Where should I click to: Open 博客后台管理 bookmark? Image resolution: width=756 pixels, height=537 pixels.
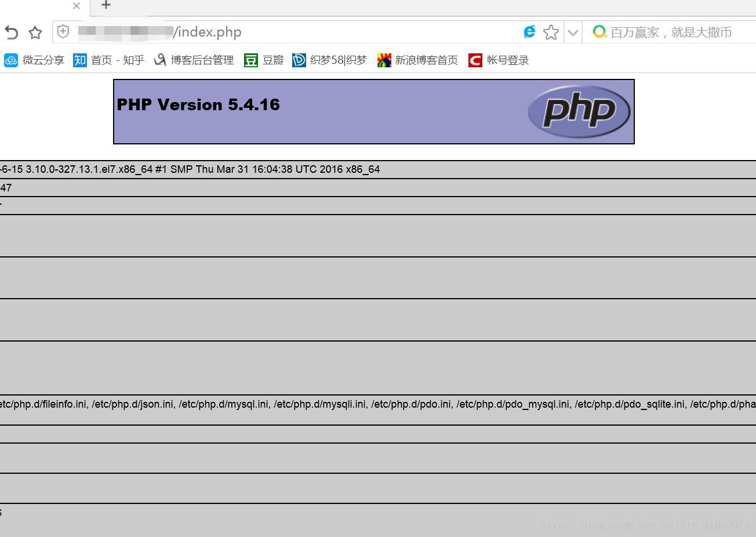pos(194,60)
